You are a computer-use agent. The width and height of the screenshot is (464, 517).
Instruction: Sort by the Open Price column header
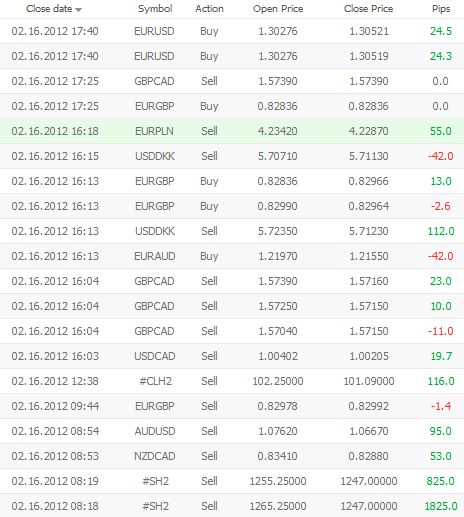(x=278, y=9)
